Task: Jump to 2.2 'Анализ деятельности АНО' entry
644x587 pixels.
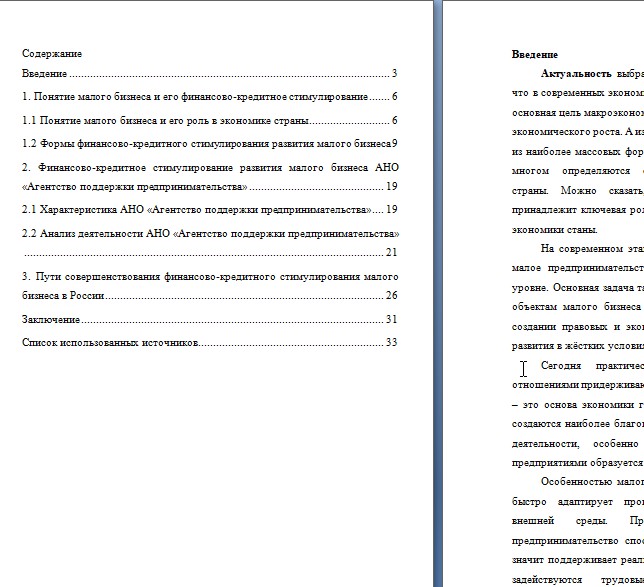Action: point(210,243)
